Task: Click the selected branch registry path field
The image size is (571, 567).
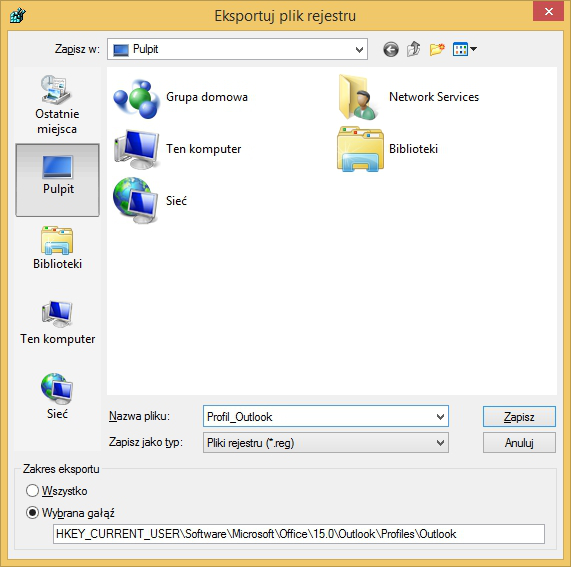Action: pyautogui.click(x=299, y=534)
